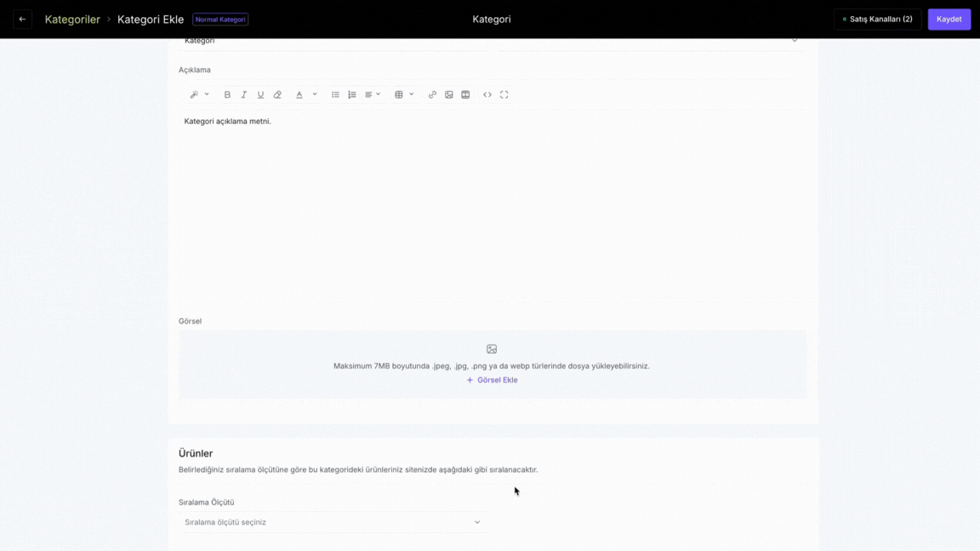Screen dimensions: 980x551
Task: Open Satış Kanalları (2) button
Action: coord(878,20)
